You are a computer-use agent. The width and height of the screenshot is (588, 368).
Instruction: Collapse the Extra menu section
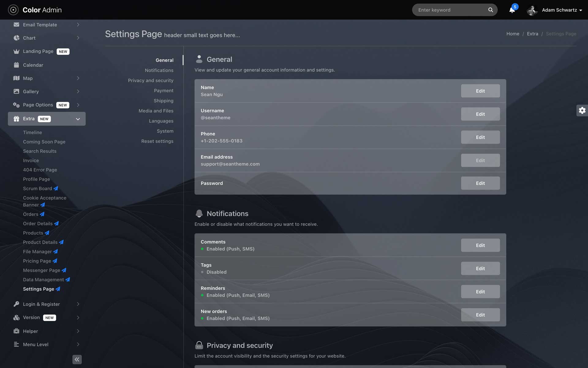pyautogui.click(x=78, y=119)
